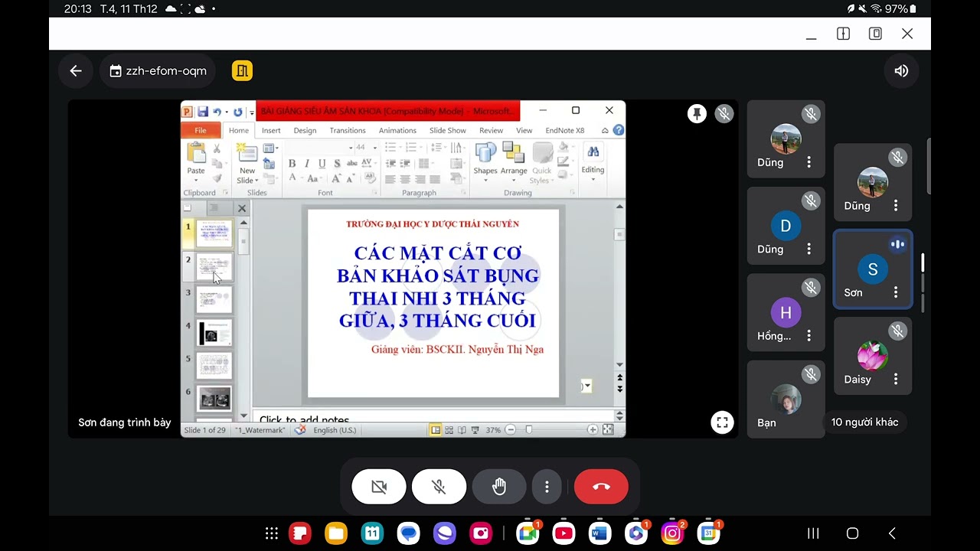Open options for participant Daisy
The height and width of the screenshot is (551, 980).
[x=896, y=380]
